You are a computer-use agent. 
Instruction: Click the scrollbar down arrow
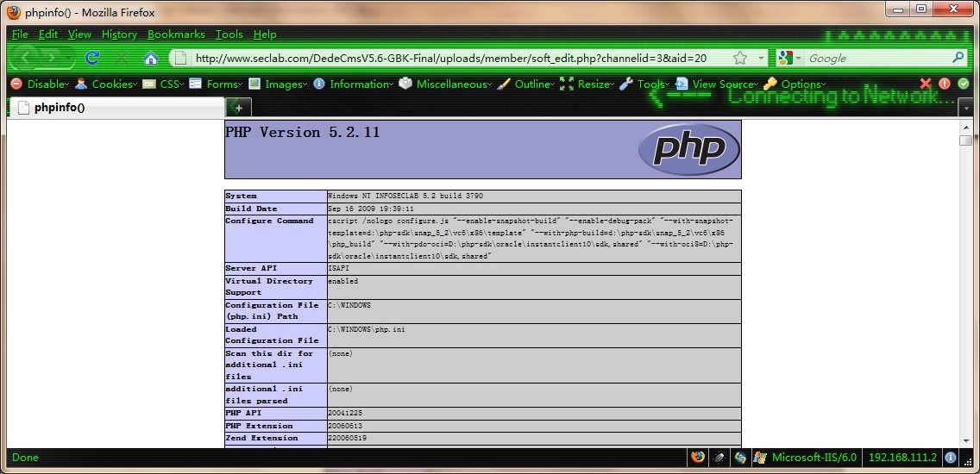pos(966,441)
